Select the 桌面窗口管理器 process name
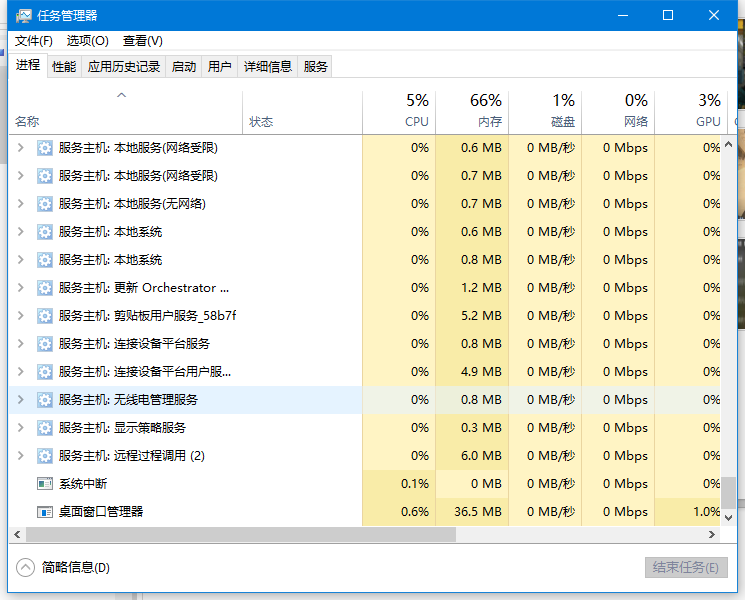This screenshot has width=745, height=600. point(101,512)
